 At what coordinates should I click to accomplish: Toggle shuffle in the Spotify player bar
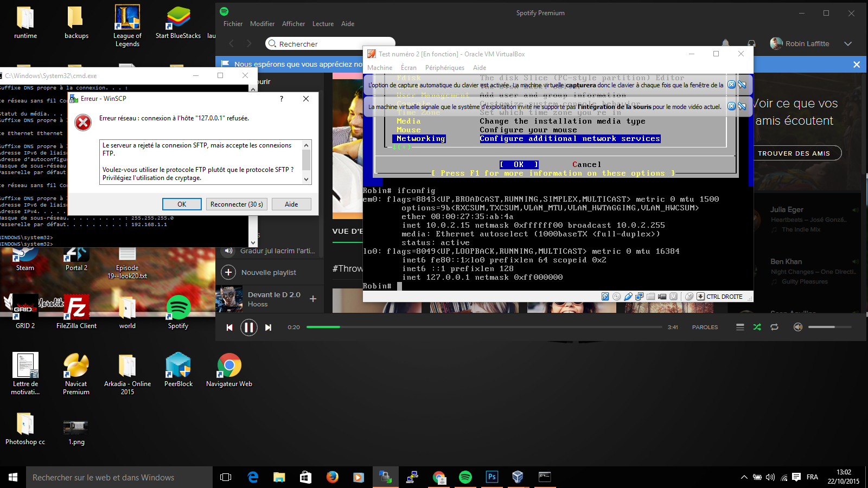pyautogui.click(x=757, y=327)
